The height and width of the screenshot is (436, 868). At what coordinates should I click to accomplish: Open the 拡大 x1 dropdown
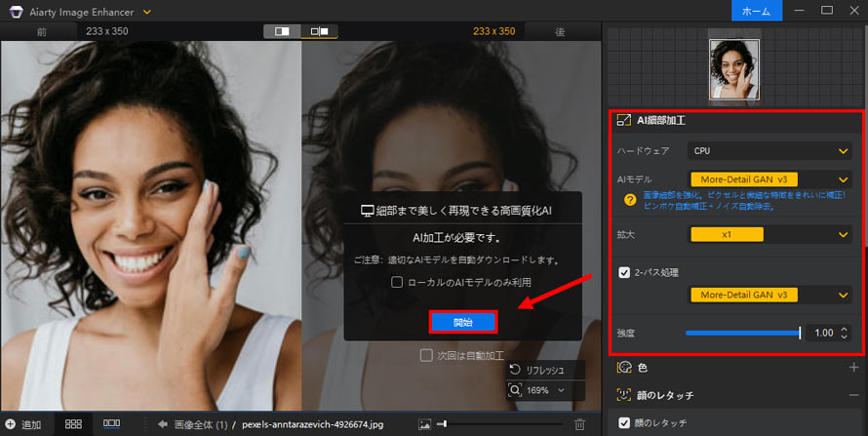[769, 234]
